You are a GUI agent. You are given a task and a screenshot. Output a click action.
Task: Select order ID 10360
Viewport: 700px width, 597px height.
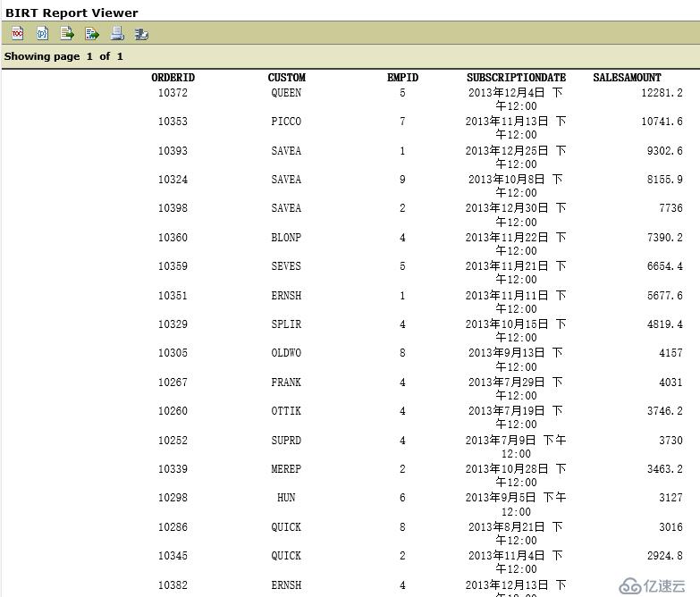coord(173,238)
